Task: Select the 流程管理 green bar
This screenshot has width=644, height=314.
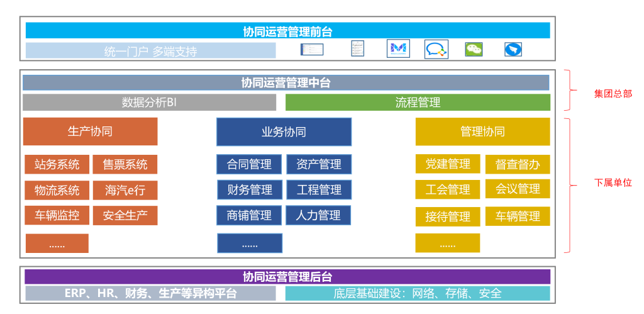Action: click(418, 103)
